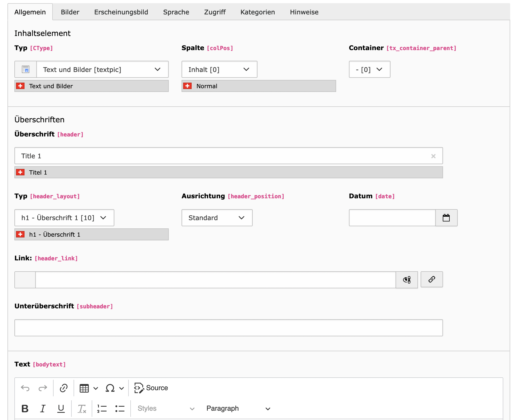Click the Source button in editor
This screenshot has height=420, width=523.
[x=151, y=388]
